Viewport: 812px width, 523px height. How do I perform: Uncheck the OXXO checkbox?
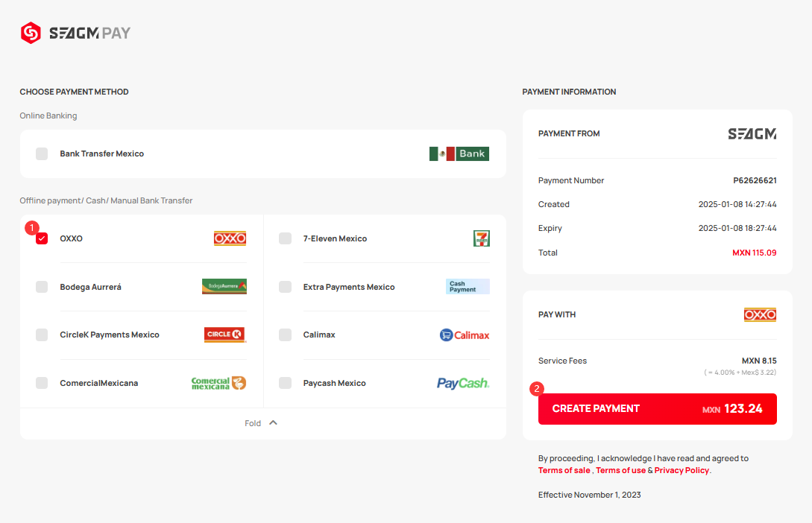coord(42,238)
